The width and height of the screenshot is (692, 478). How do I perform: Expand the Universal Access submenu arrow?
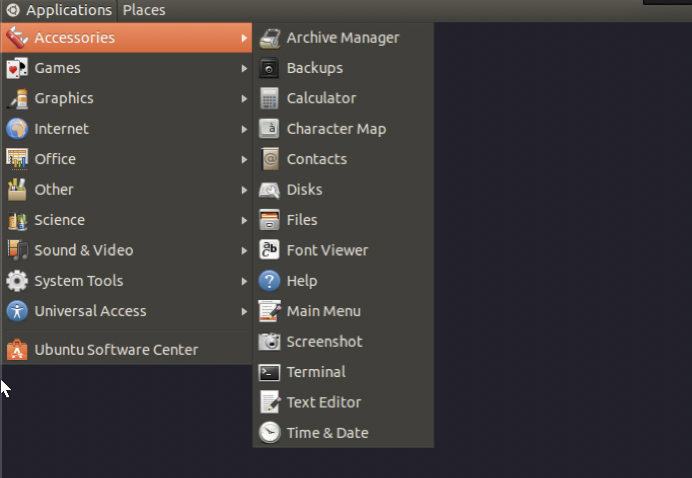click(x=244, y=311)
